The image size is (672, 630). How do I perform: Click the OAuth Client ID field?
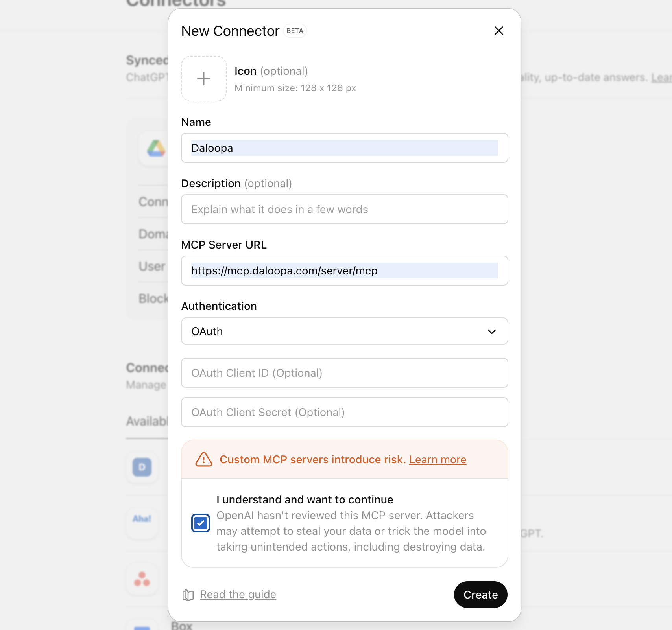point(345,373)
